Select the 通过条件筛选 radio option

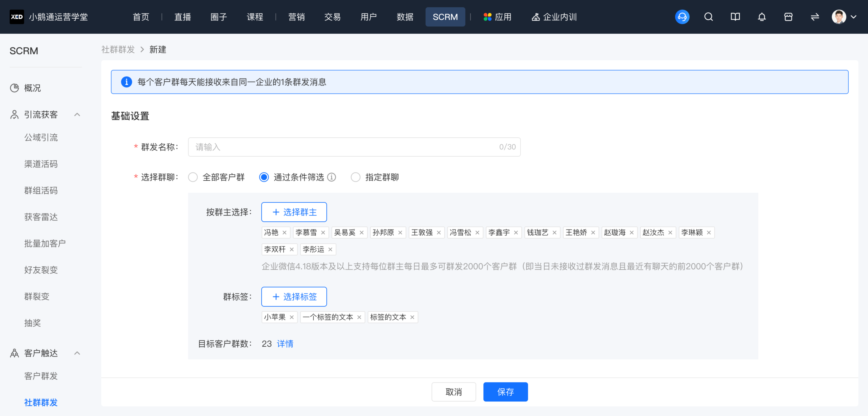coord(264,177)
